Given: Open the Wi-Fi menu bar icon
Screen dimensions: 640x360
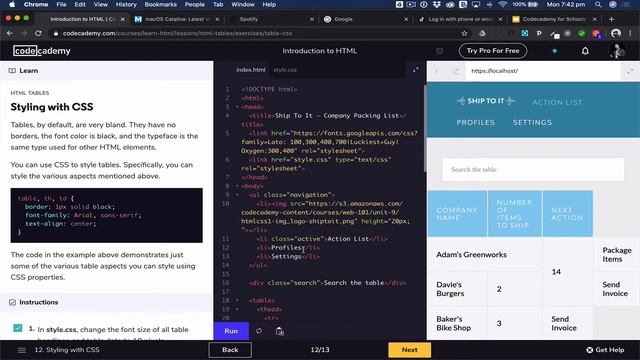Looking at the screenshot, I should 502,4.
